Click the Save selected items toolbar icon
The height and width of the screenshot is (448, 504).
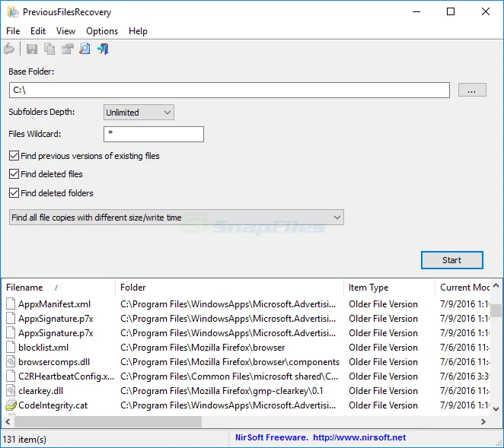click(31, 49)
